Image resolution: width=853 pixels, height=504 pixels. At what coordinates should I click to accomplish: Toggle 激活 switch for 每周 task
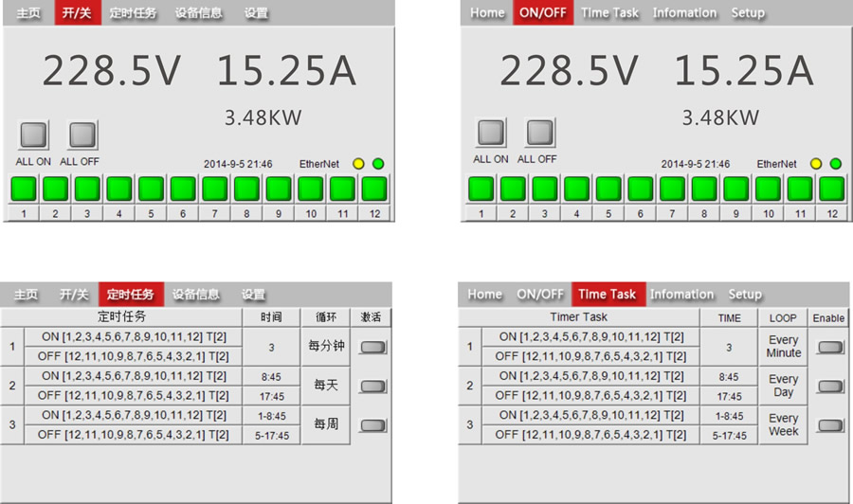tap(372, 425)
